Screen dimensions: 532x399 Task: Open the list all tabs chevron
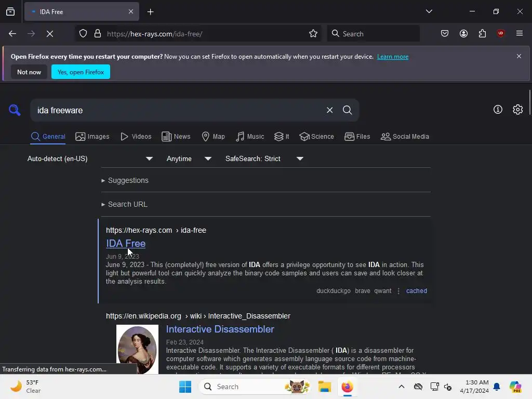pos(429,11)
